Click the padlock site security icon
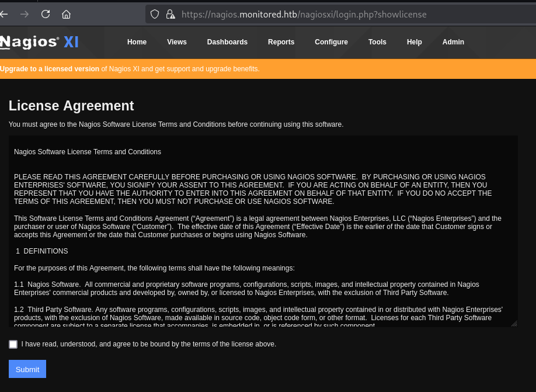 (170, 15)
